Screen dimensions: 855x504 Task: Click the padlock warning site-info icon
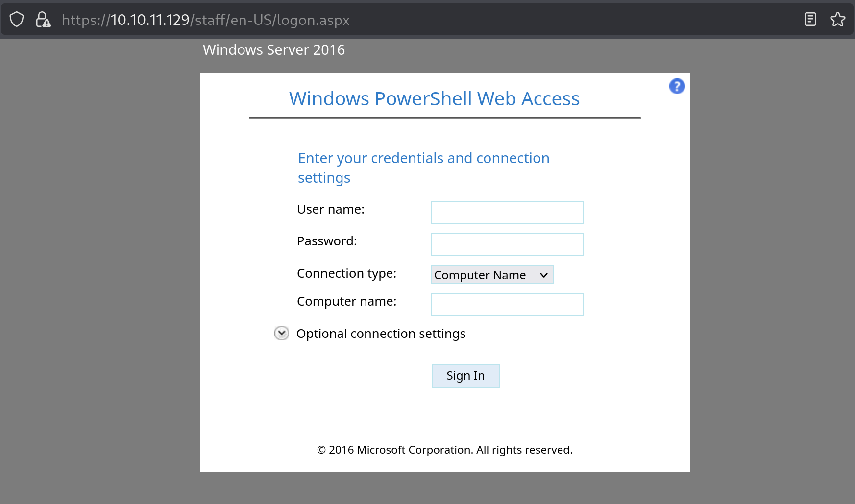43,20
